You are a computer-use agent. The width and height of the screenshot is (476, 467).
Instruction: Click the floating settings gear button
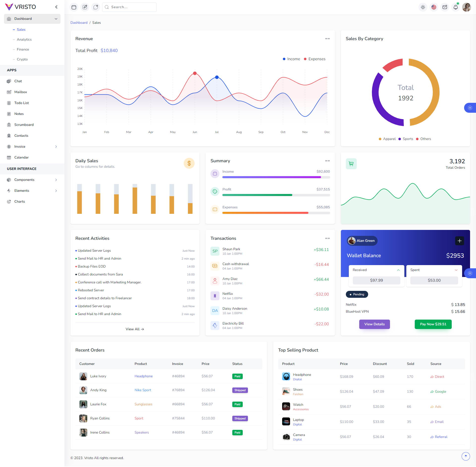(470, 108)
